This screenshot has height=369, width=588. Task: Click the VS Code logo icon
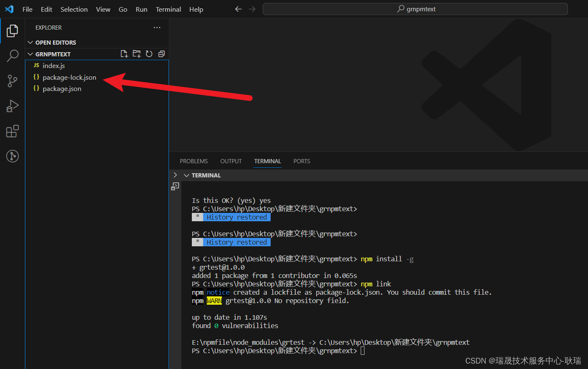[9, 9]
